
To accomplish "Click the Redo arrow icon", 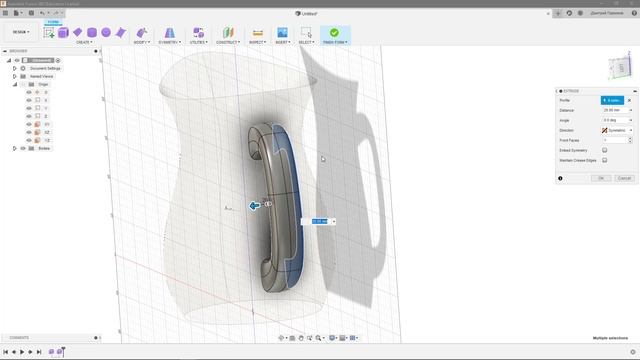I will coord(56,13).
